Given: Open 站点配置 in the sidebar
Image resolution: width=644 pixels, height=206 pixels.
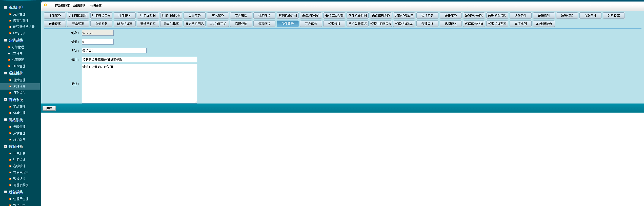Looking at the screenshot, I should pyautogui.click(x=19, y=140).
